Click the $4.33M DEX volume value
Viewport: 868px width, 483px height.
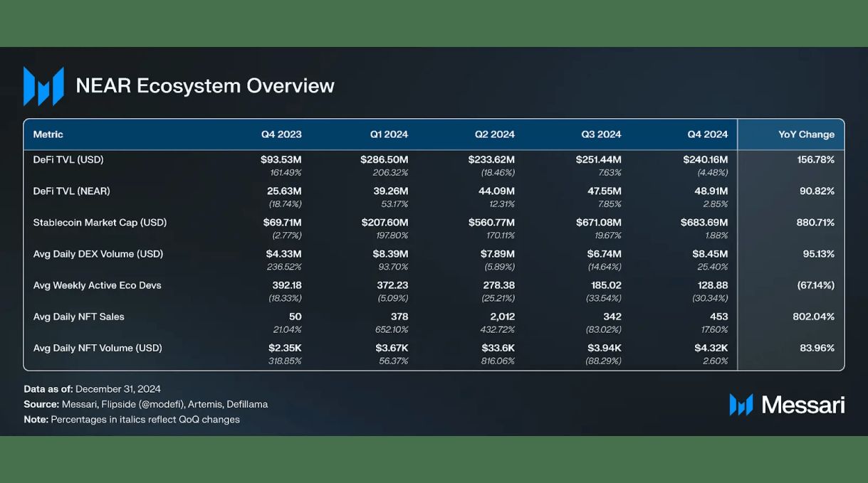point(284,254)
